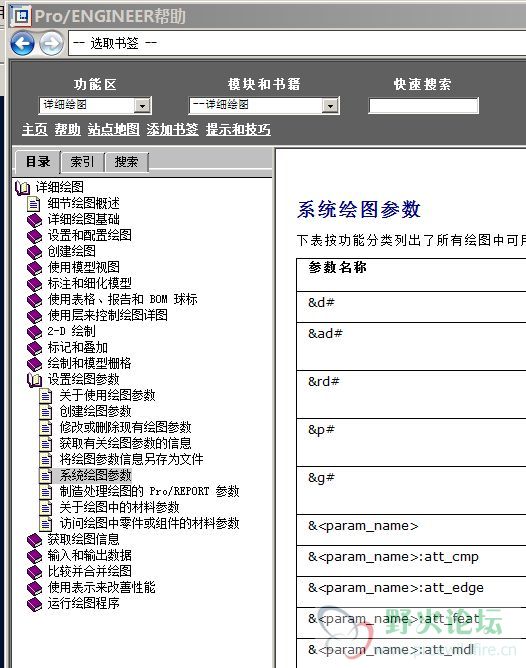This screenshot has height=668, width=526.
Task: Switch to the 索引 tab
Action: click(x=83, y=162)
